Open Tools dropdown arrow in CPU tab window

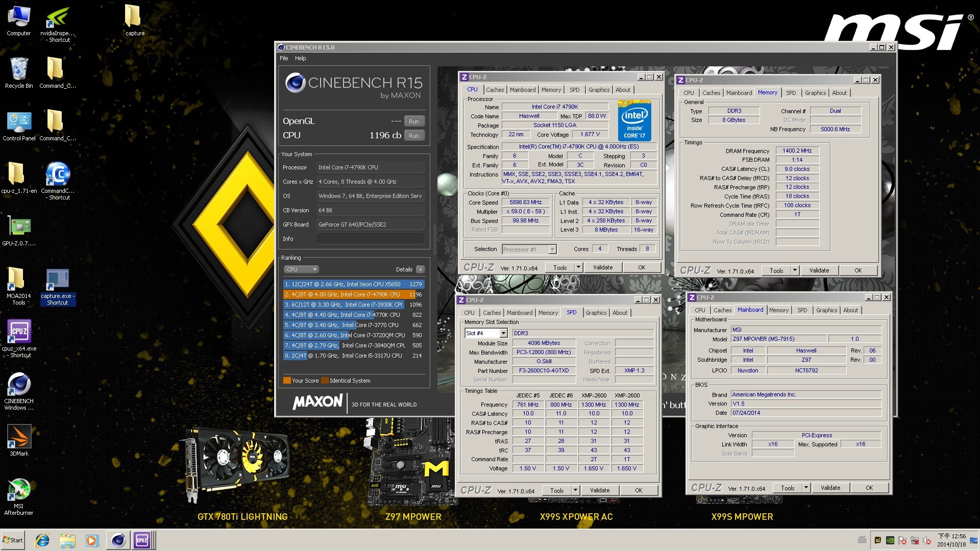pos(578,267)
